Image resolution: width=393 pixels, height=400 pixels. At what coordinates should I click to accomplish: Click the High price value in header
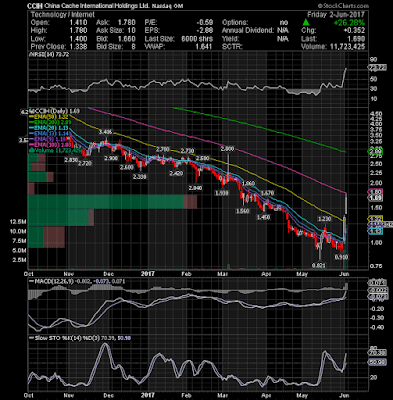78,31
